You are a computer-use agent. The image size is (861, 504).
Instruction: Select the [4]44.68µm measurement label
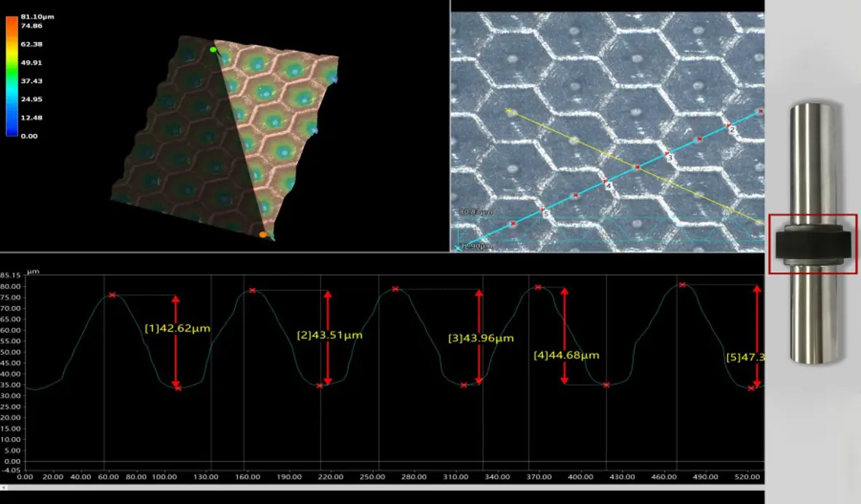[x=566, y=355]
